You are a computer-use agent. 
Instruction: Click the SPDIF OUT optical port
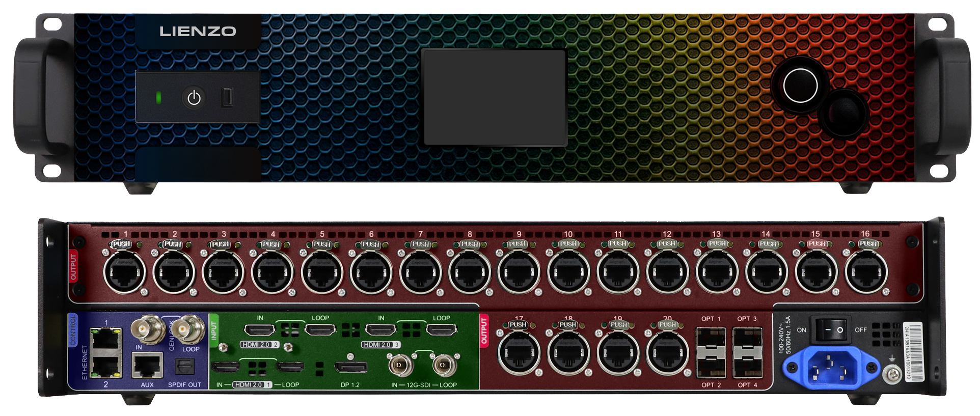(x=184, y=366)
